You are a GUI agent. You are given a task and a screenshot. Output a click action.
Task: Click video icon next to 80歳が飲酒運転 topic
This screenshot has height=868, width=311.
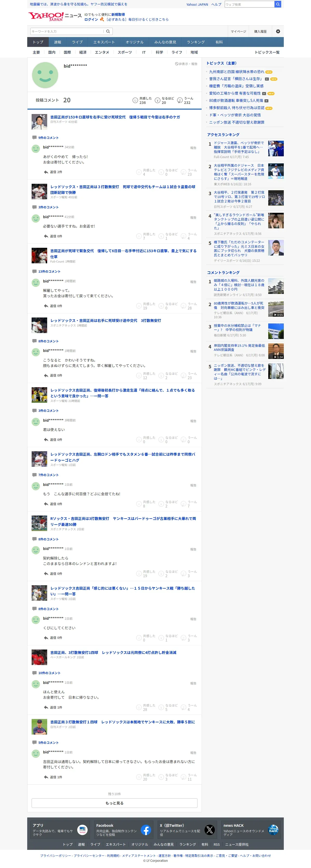click(266, 101)
